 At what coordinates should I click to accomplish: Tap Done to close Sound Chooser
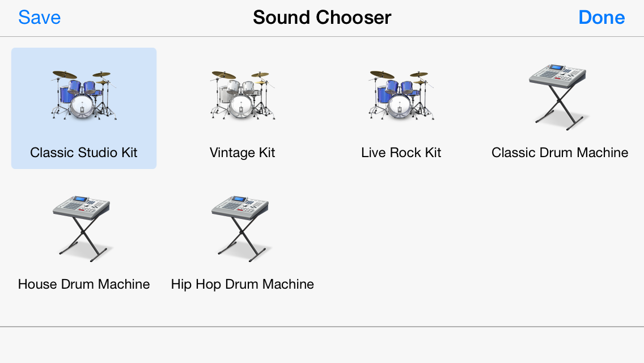pyautogui.click(x=601, y=18)
